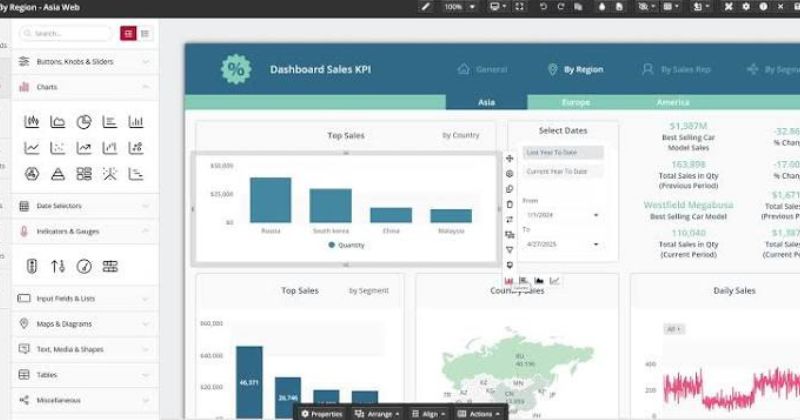Click the info circle icon in top toolbar
Image resolution: width=800 pixels, height=420 pixels.
pos(763,7)
